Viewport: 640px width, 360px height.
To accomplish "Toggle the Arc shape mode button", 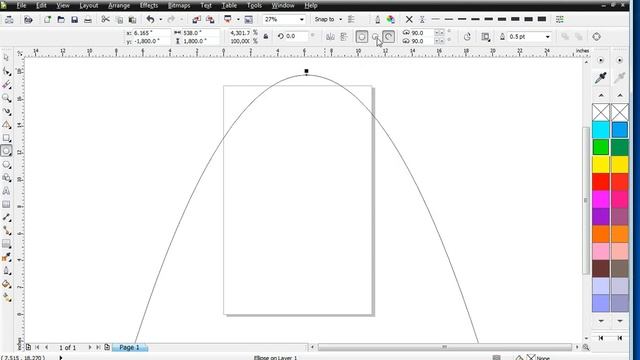I will [x=388, y=37].
